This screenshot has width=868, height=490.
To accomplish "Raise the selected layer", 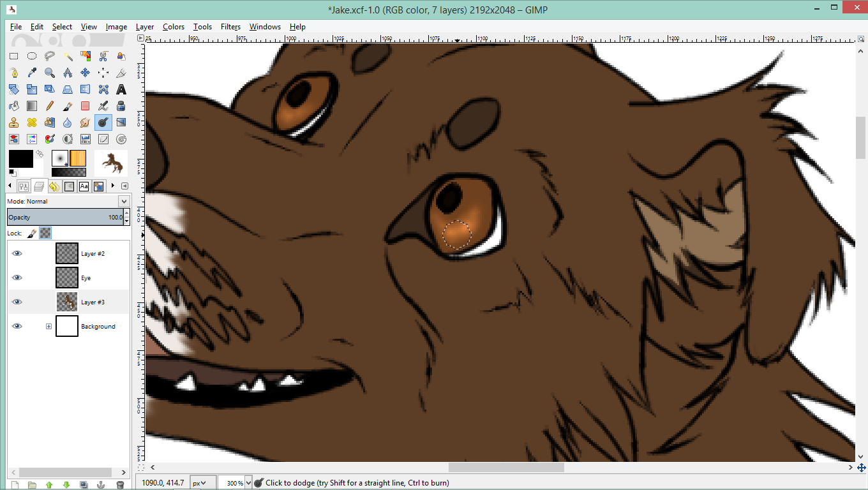I will (49, 486).
